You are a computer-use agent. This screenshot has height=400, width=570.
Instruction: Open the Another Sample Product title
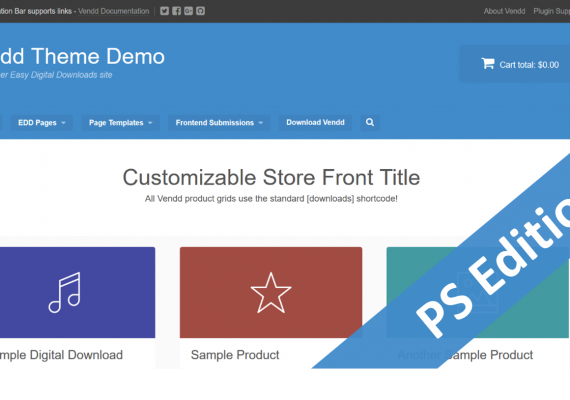(465, 355)
